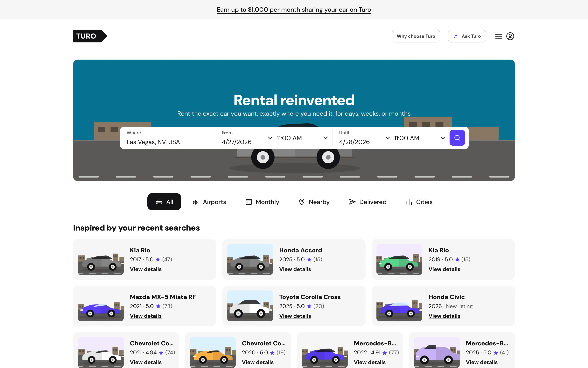View details for the 2017 Kia Rio

point(146,269)
